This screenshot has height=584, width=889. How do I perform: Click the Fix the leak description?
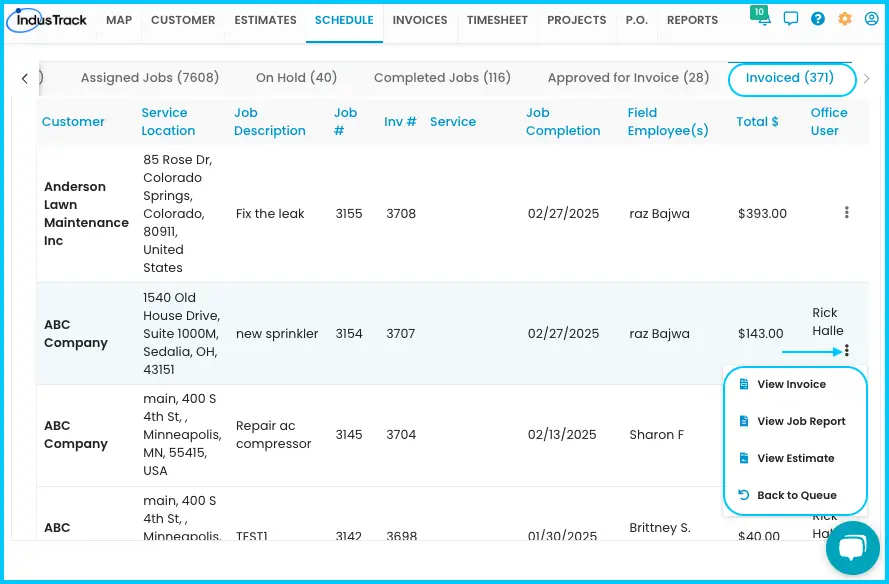270,214
